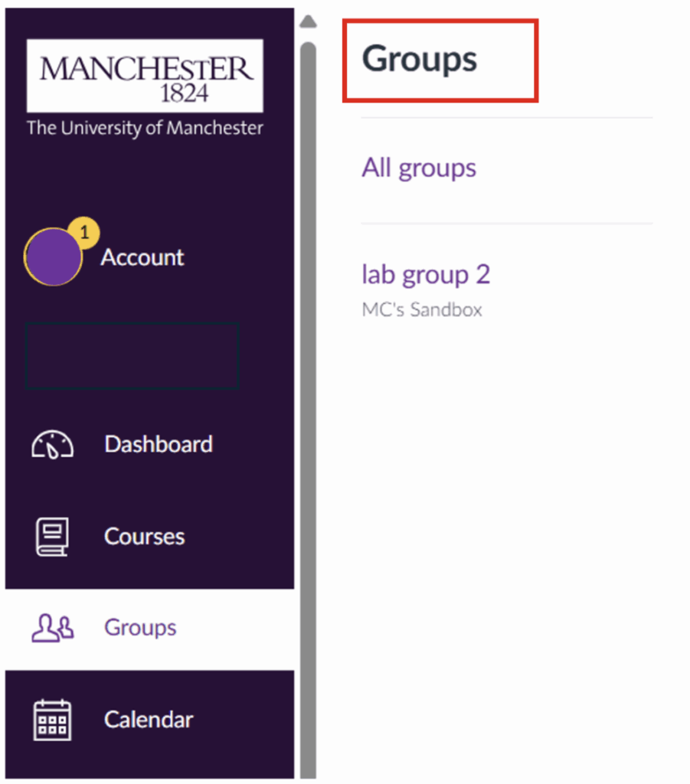Click the Groups tray heading
Image resolution: width=690 pixels, height=784 pixels.
(x=419, y=59)
